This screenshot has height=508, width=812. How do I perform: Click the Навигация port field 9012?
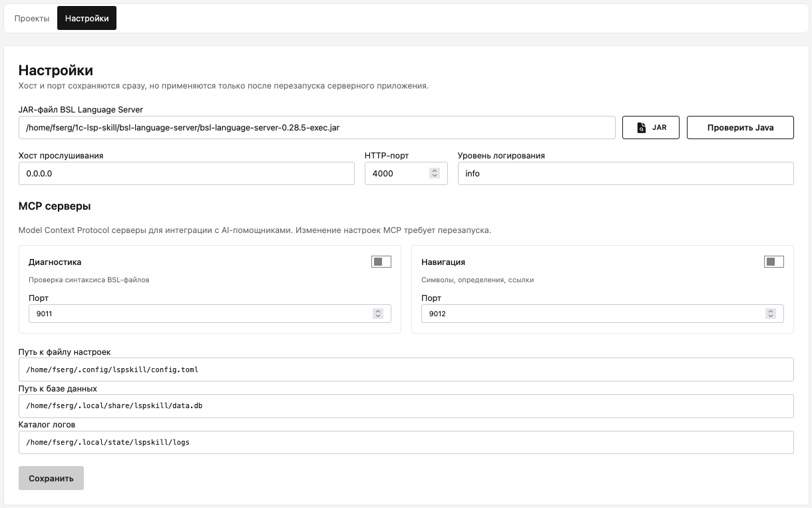tap(602, 314)
